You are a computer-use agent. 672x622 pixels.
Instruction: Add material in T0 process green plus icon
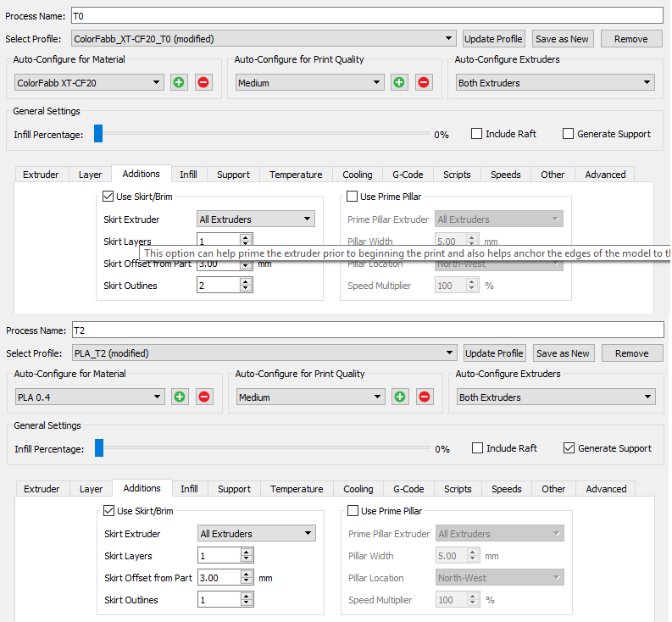pyautogui.click(x=179, y=82)
